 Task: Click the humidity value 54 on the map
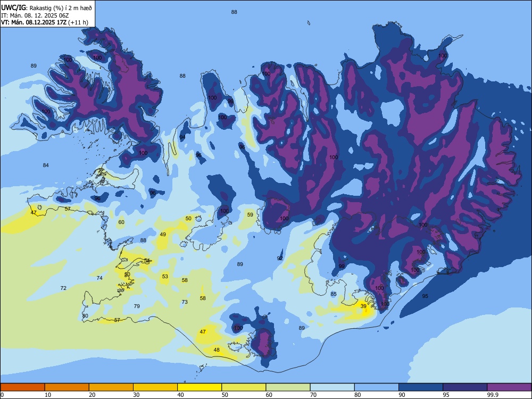coord(147,260)
